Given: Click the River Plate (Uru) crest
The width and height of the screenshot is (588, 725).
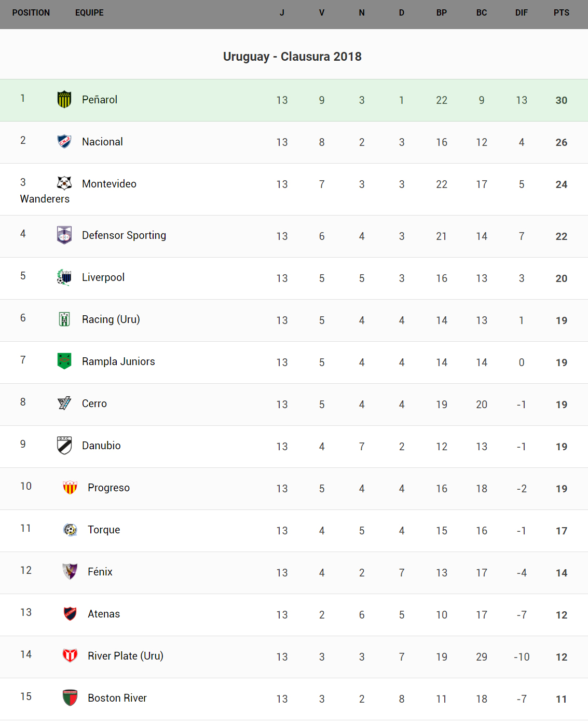Looking at the screenshot, I should pos(70,655).
